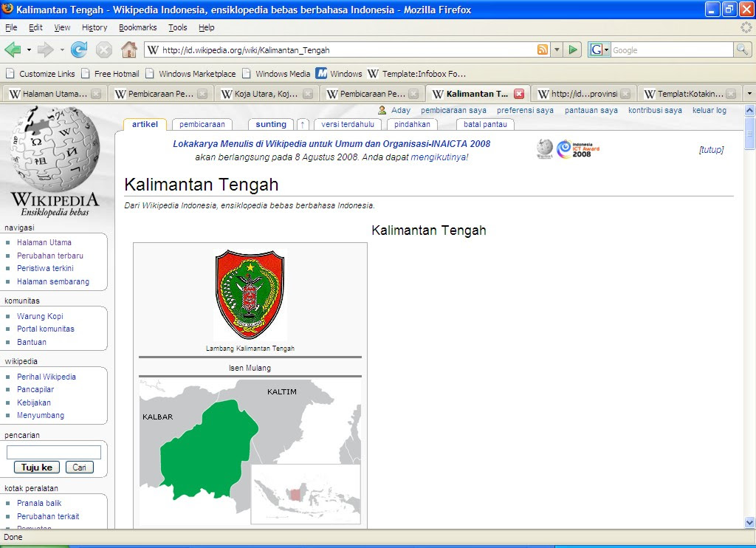Close the Templat:Kotakin tab
The height and width of the screenshot is (548, 756).
(x=731, y=94)
